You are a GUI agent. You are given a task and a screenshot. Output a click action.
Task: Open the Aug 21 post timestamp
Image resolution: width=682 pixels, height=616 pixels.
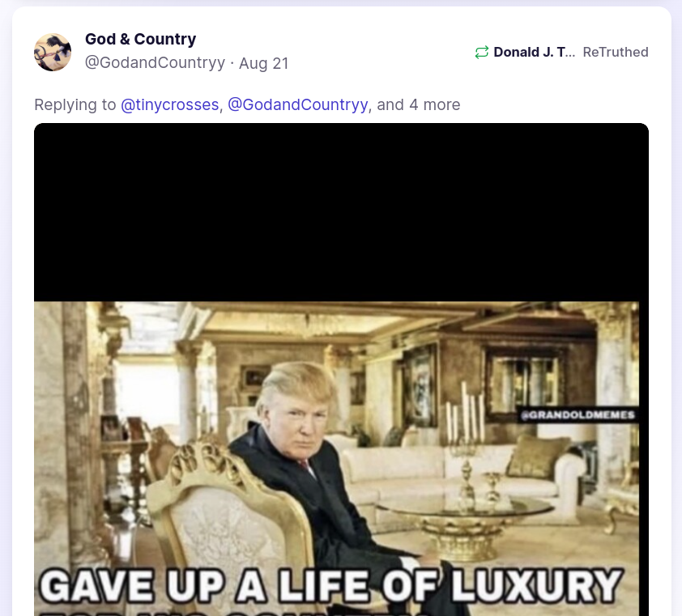click(263, 63)
